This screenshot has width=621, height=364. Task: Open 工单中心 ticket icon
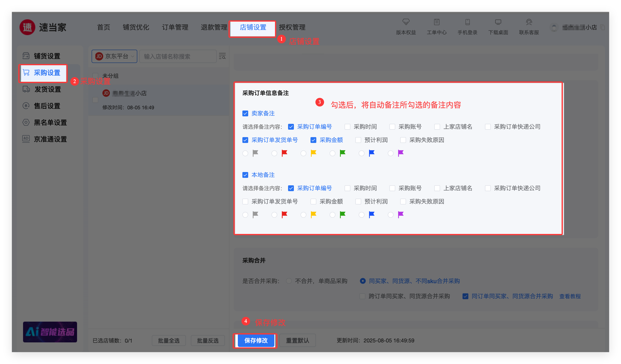click(x=436, y=22)
